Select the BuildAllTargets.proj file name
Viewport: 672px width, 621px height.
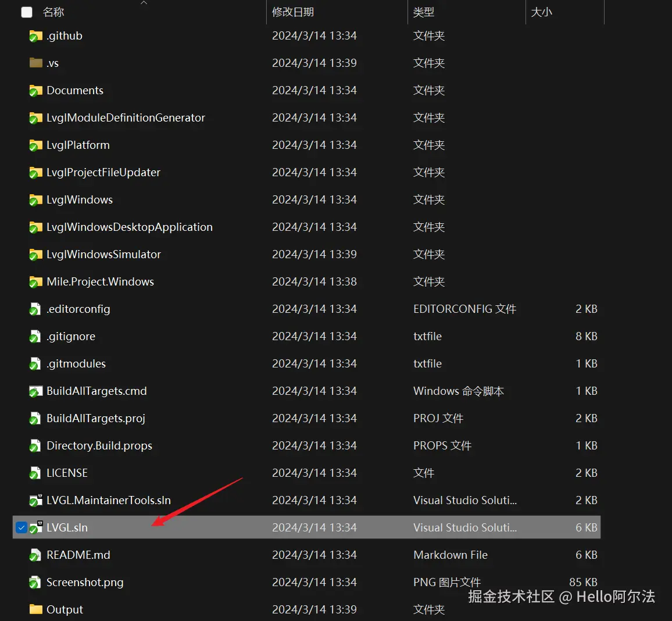95,418
